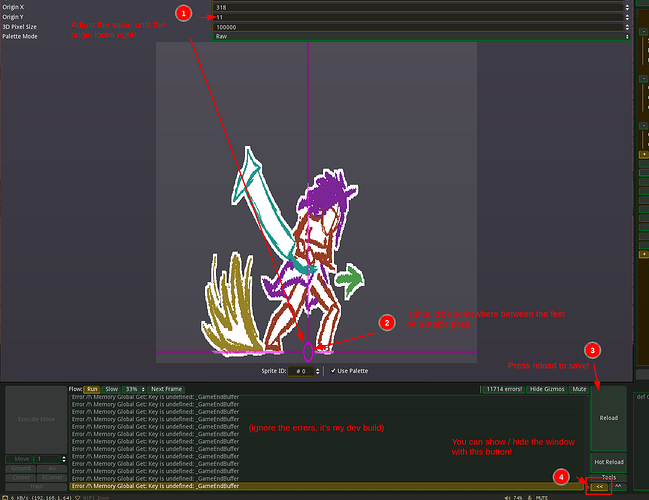The image size is (649, 500).
Task: Open the Palette Mode dropdown showing Raw
Action: tap(421, 36)
